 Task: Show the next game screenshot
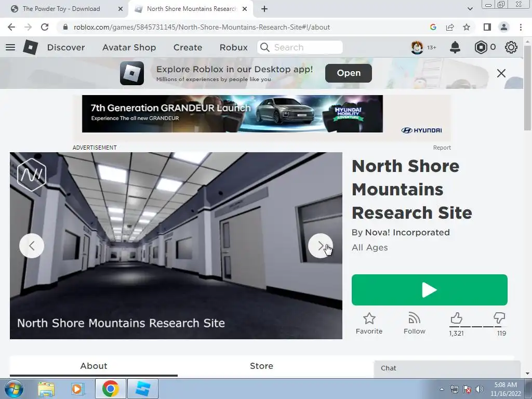click(x=320, y=246)
